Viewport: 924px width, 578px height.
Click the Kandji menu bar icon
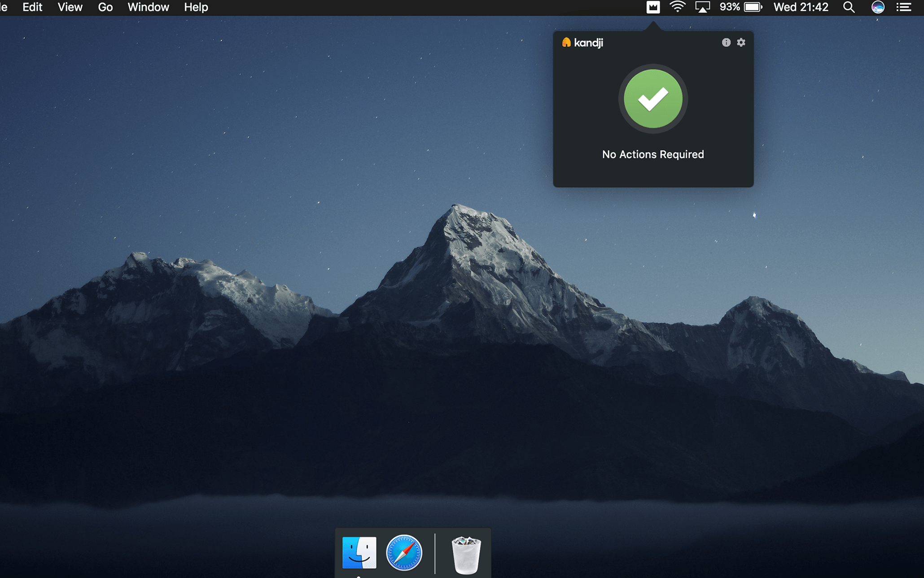(653, 7)
